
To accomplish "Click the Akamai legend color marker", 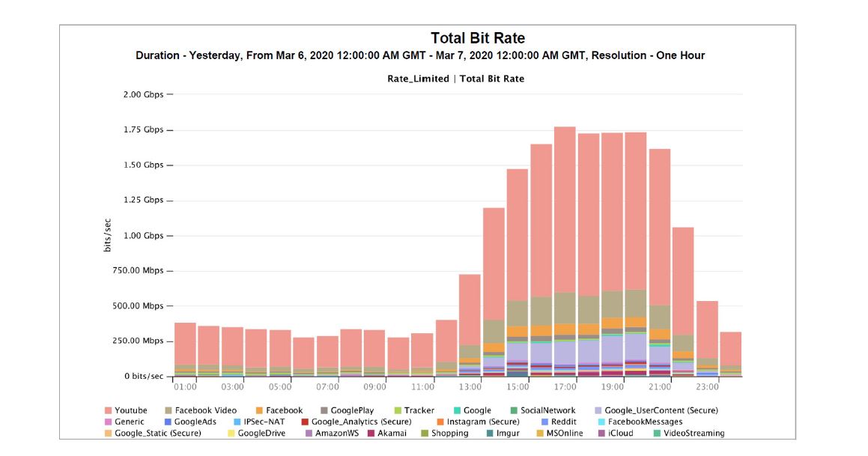I will pyautogui.click(x=371, y=433).
